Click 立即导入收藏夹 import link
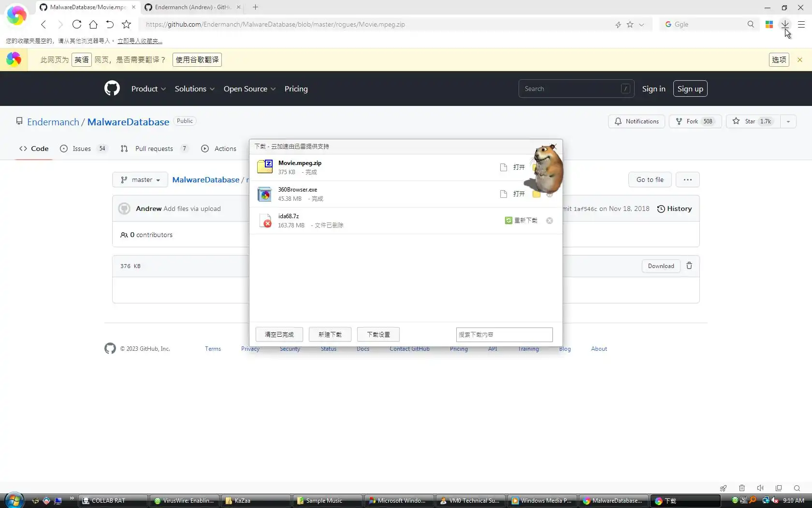Image resolution: width=812 pixels, height=508 pixels. [x=140, y=41]
